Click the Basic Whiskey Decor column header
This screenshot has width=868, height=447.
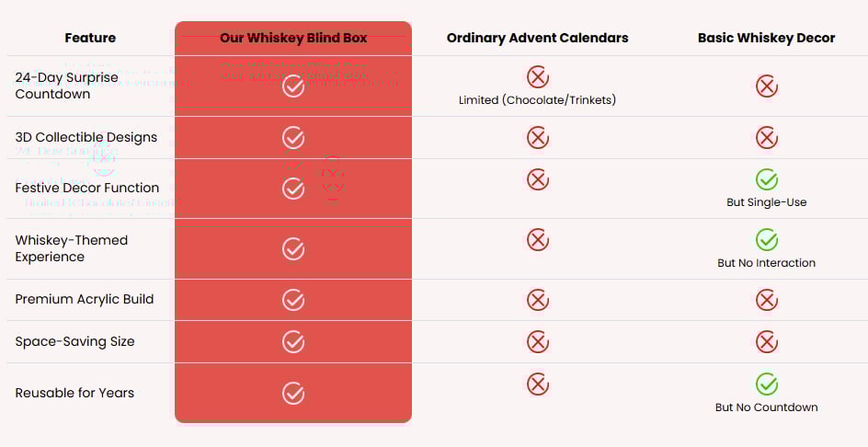pos(767,38)
